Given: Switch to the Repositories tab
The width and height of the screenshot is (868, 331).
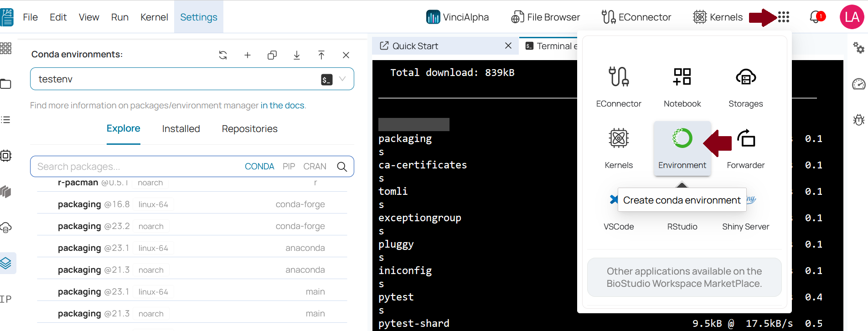Looking at the screenshot, I should click(x=250, y=129).
